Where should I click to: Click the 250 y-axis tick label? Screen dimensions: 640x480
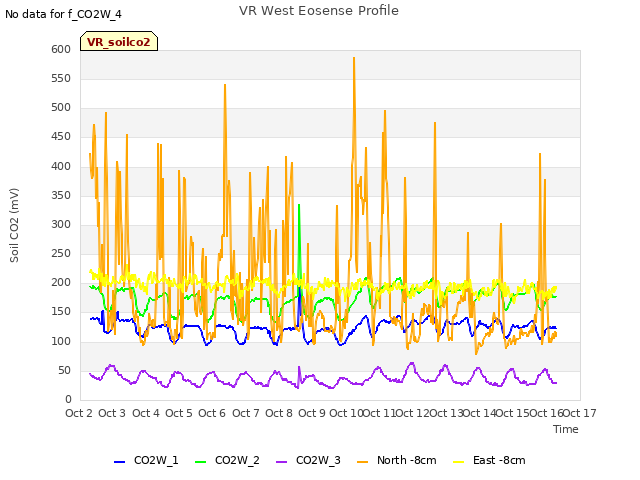coord(61,253)
